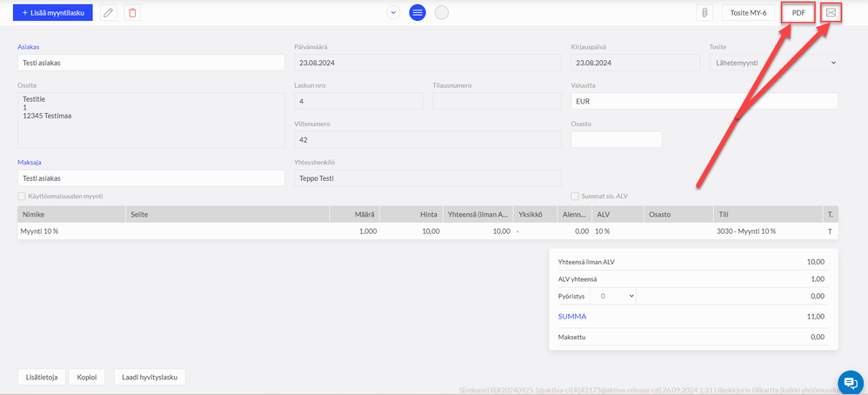Open the Tosite Lähetemyynti dropdown
The width and height of the screenshot is (868, 395).
773,64
